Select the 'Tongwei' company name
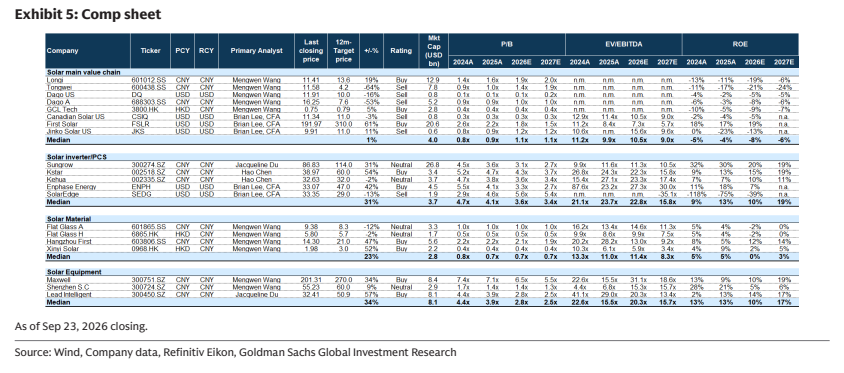Image resolution: width=844 pixels, height=373 pixels. 58,87
